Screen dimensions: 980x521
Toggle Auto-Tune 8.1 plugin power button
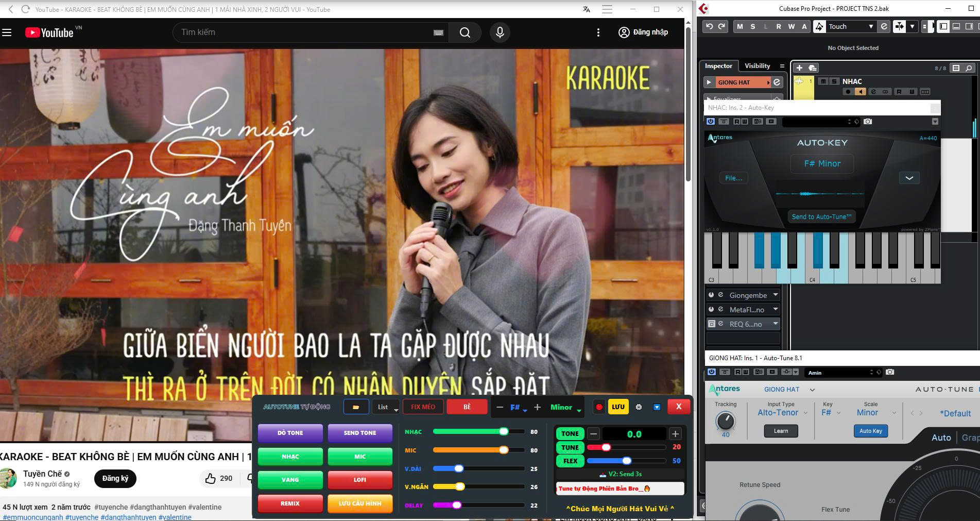coord(711,372)
